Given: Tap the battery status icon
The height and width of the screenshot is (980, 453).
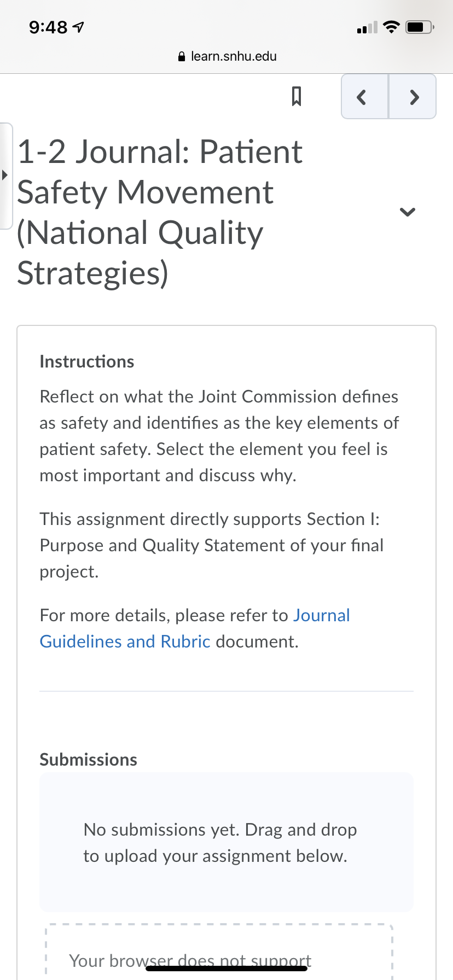Looking at the screenshot, I should tap(420, 27).
